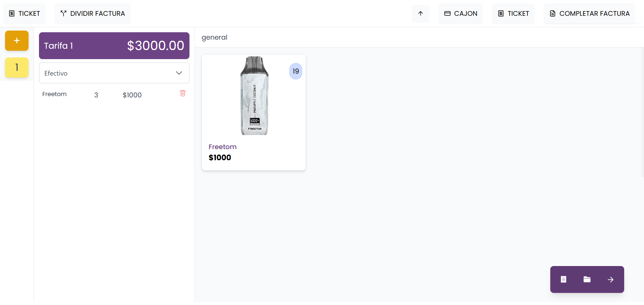
Task: Select the general category tab
Action: (x=214, y=37)
